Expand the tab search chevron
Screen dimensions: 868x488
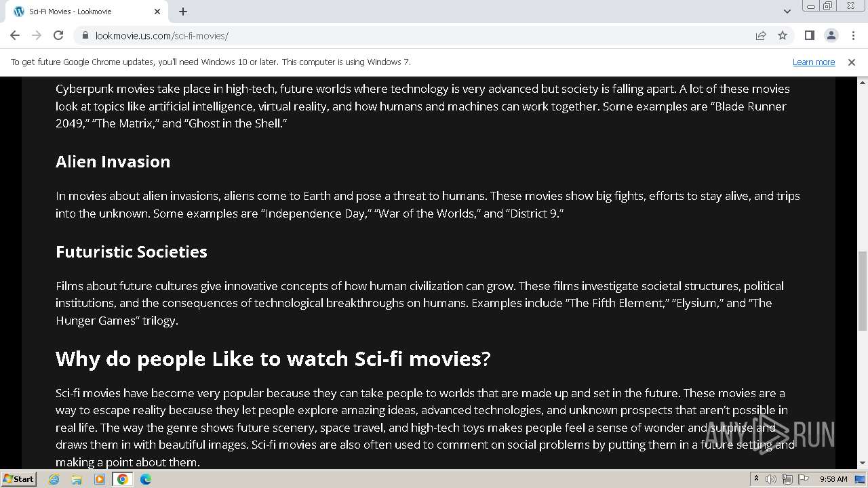tap(787, 11)
